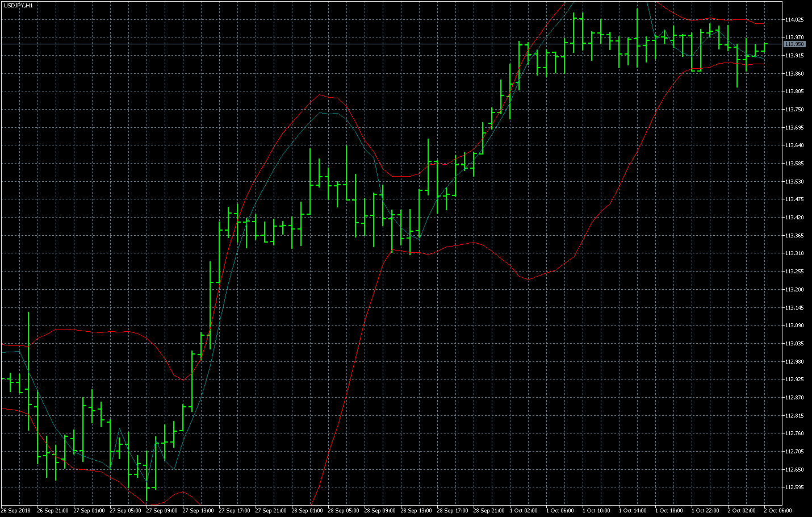Image resolution: width=812 pixels, height=517 pixels.
Task: Select the 1 Oct 10:00 time label
Action: point(596,511)
